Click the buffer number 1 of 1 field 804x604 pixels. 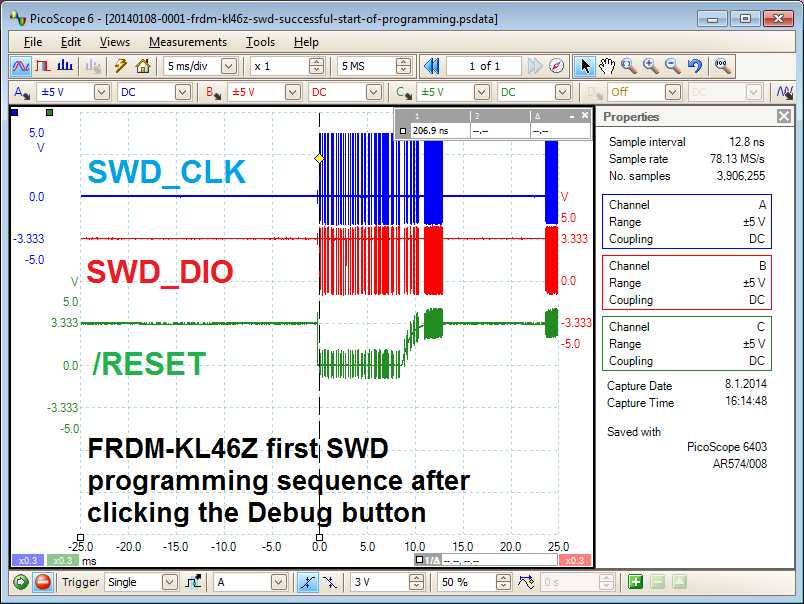(484, 66)
